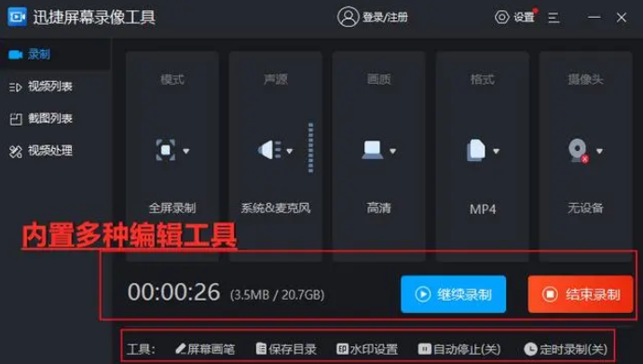Click the 画质 laptop icon
The image size is (643, 364).
click(373, 150)
